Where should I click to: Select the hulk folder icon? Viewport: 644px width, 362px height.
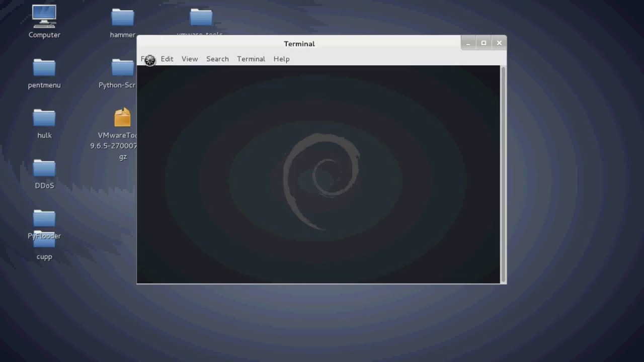click(x=44, y=118)
